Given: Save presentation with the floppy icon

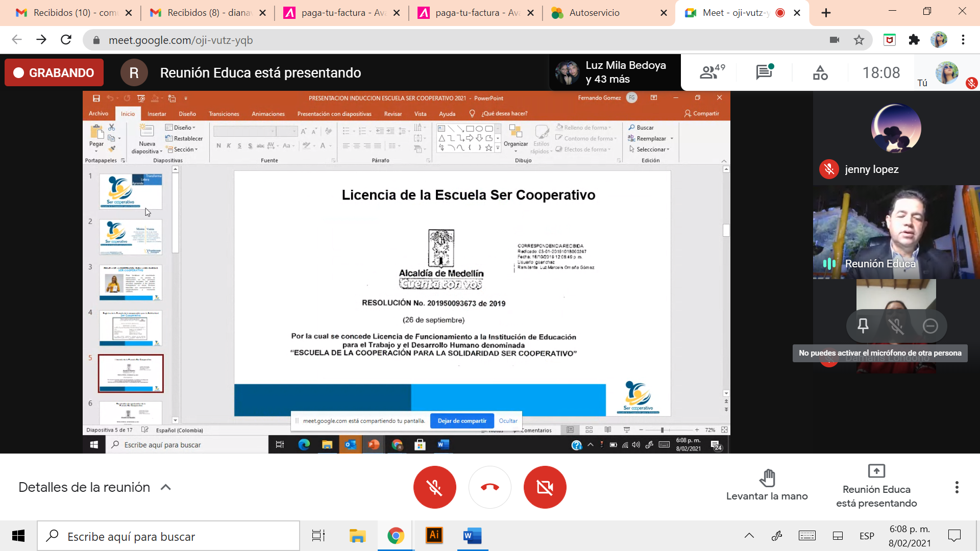Looking at the screenshot, I should pos(96,98).
